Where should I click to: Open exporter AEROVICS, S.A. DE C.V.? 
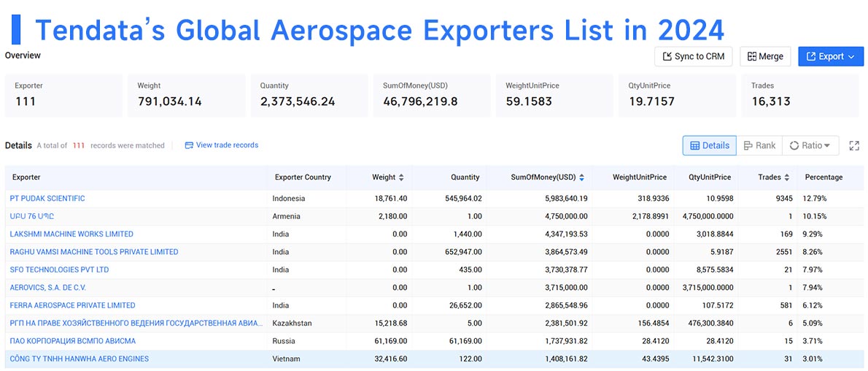[48, 287]
